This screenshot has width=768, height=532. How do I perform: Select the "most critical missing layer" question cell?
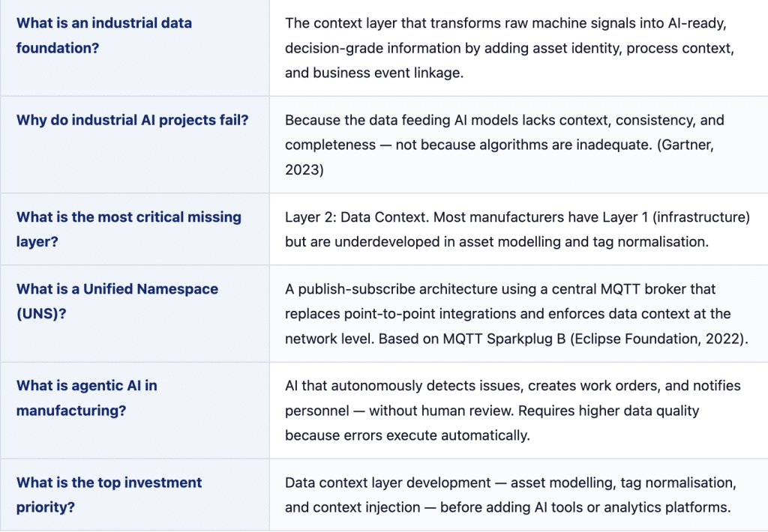click(129, 229)
